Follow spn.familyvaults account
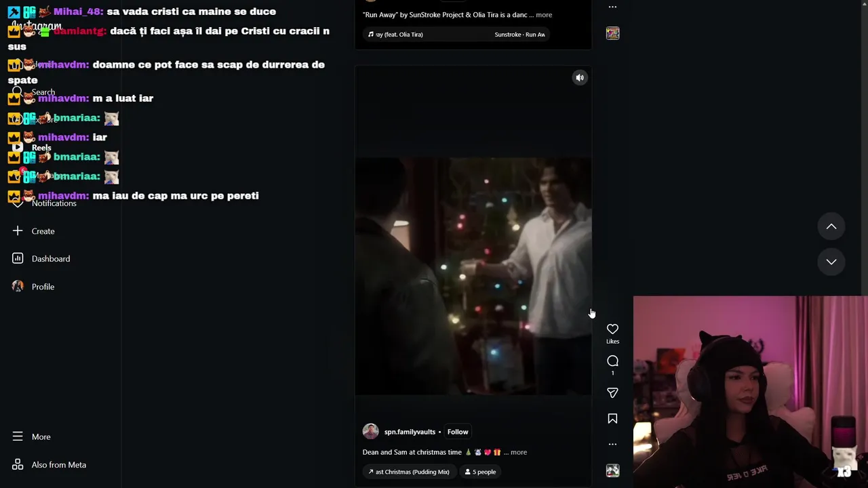The image size is (868, 488). coord(458,432)
